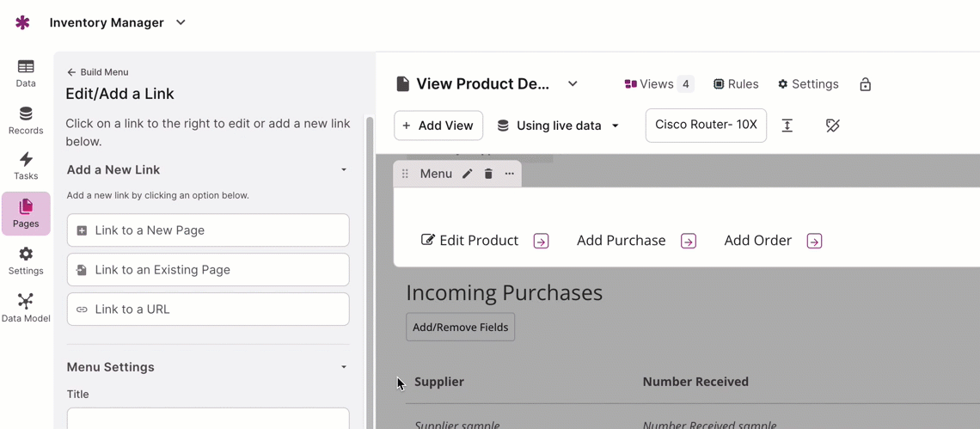Click the pencil icon on Menu toolbar

[468, 174]
